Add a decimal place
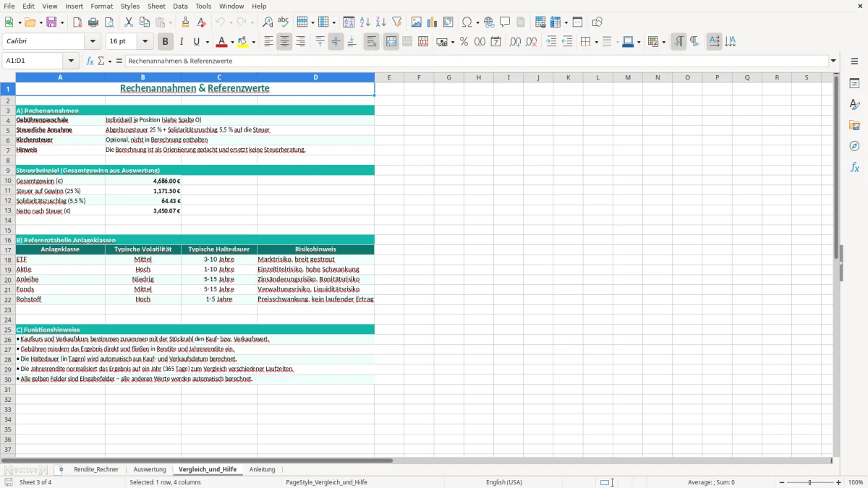The width and height of the screenshot is (868, 488). coord(515,42)
